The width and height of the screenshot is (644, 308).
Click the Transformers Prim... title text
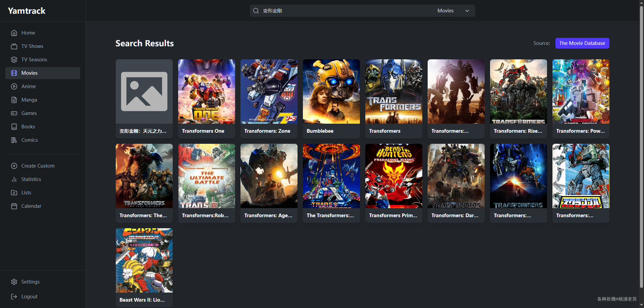(x=393, y=215)
